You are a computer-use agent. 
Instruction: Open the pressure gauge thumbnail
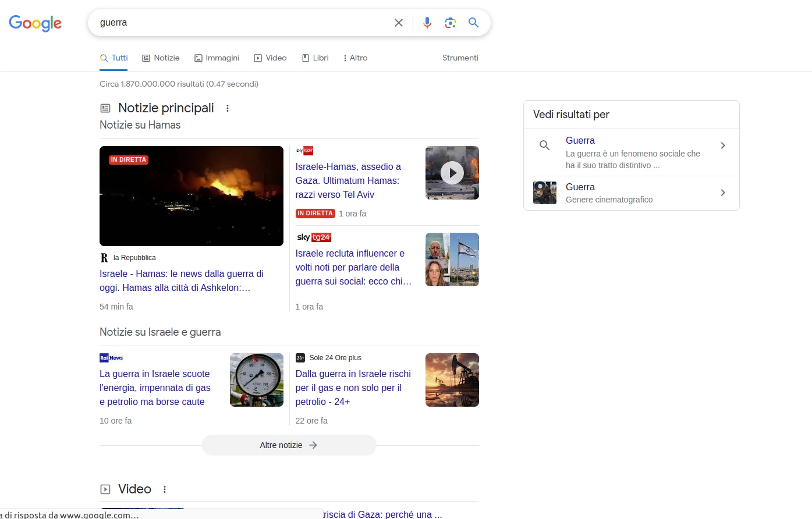(257, 380)
